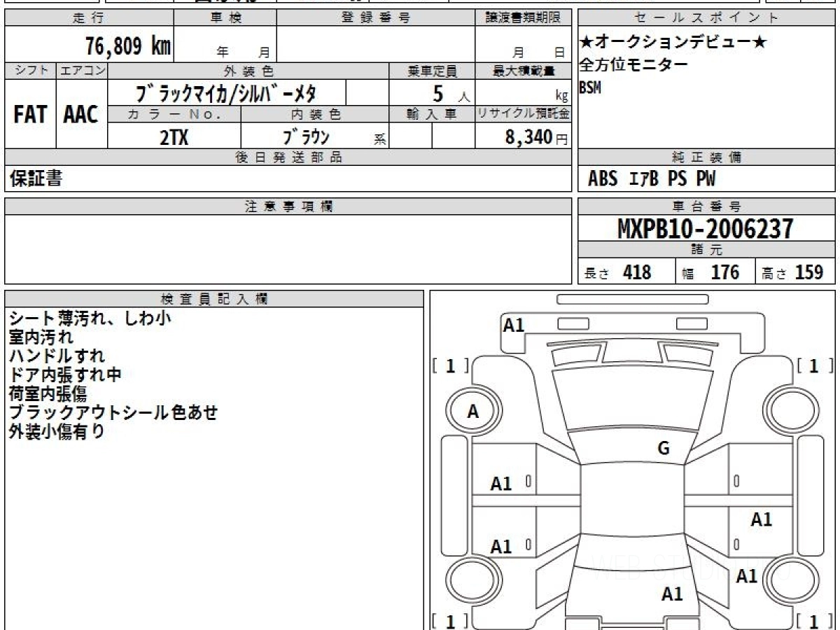Click the A1 mark on front bumper
Image resolution: width=840 pixels, height=630 pixels.
(514, 325)
